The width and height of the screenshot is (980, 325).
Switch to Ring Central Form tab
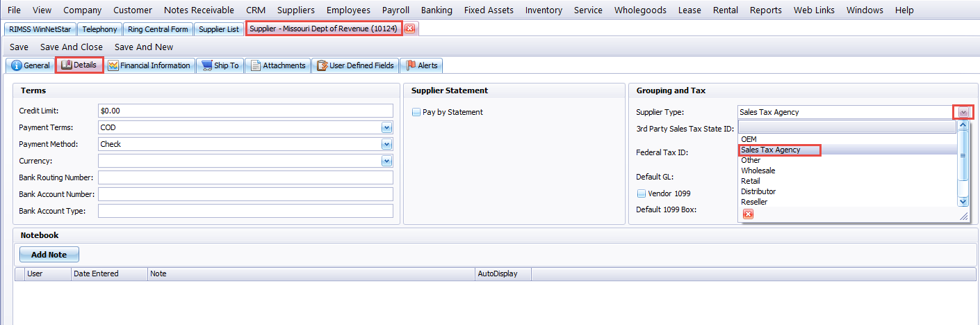158,29
